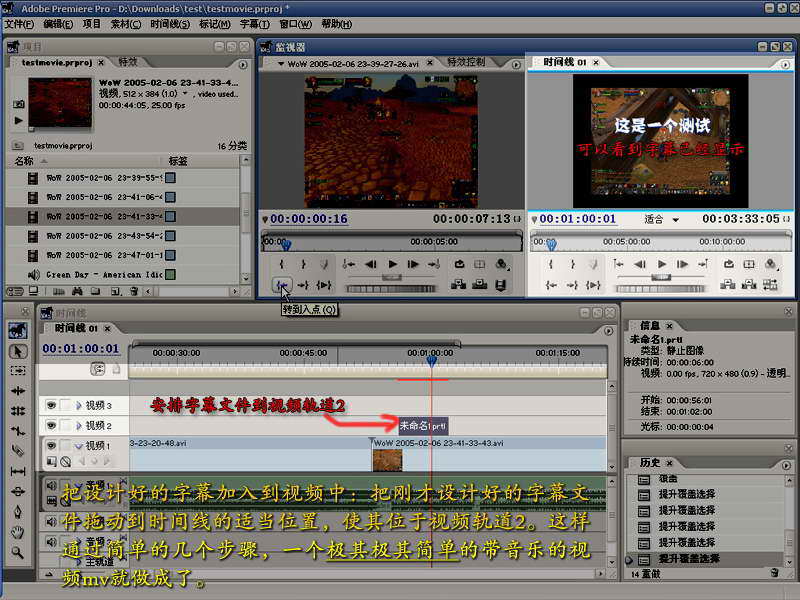The width and height of the screenshot is (800, 600).
Task: Step forward one frame in program monitor
Action: click(682, 264)
